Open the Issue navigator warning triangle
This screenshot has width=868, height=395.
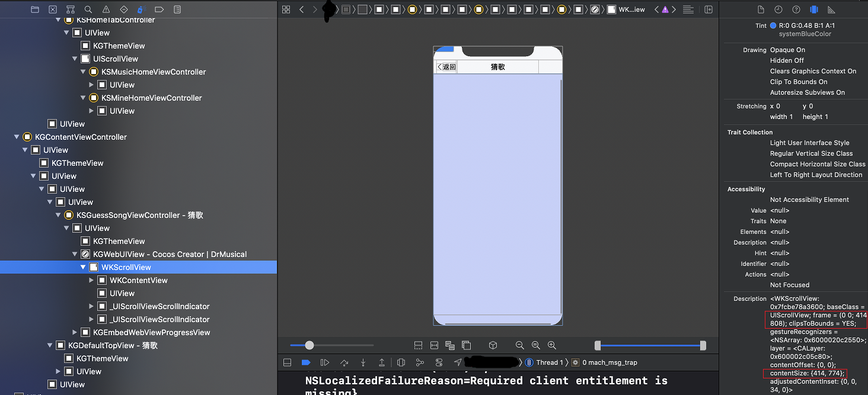pyautogui.click(x=106, y=9)
